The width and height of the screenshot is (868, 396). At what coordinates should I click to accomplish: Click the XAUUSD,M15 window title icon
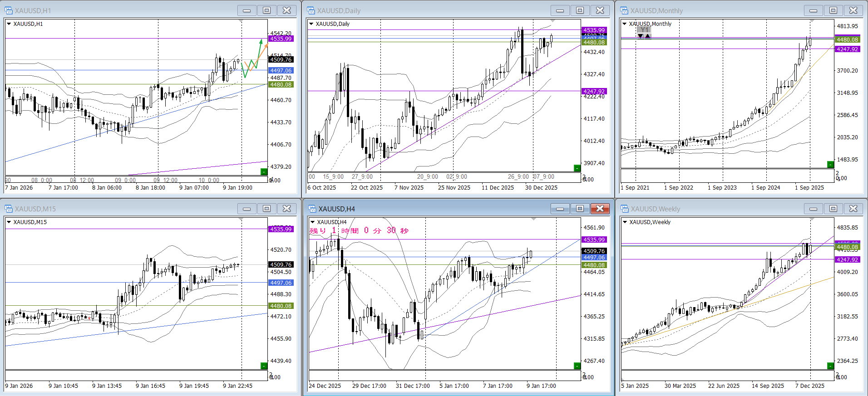pos(9,209)
